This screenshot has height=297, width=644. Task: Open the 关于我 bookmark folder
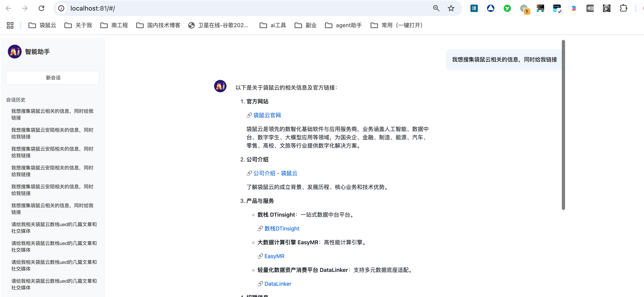[x=78, y=25]
